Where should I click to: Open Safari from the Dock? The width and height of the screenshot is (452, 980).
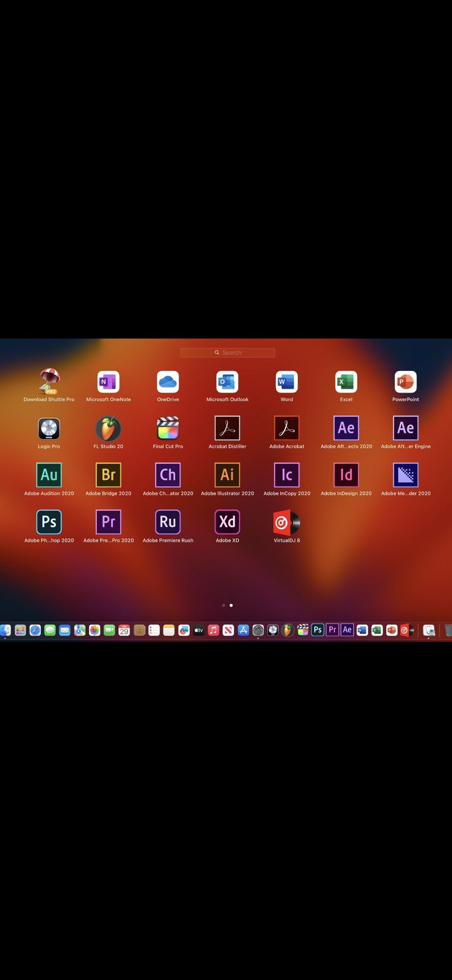[35, 630]
